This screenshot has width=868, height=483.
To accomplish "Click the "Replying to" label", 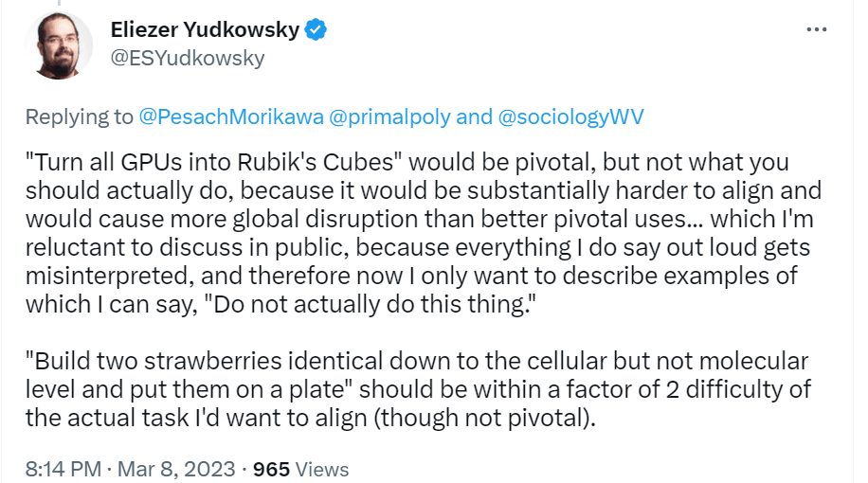I will (x=80, y=116).
